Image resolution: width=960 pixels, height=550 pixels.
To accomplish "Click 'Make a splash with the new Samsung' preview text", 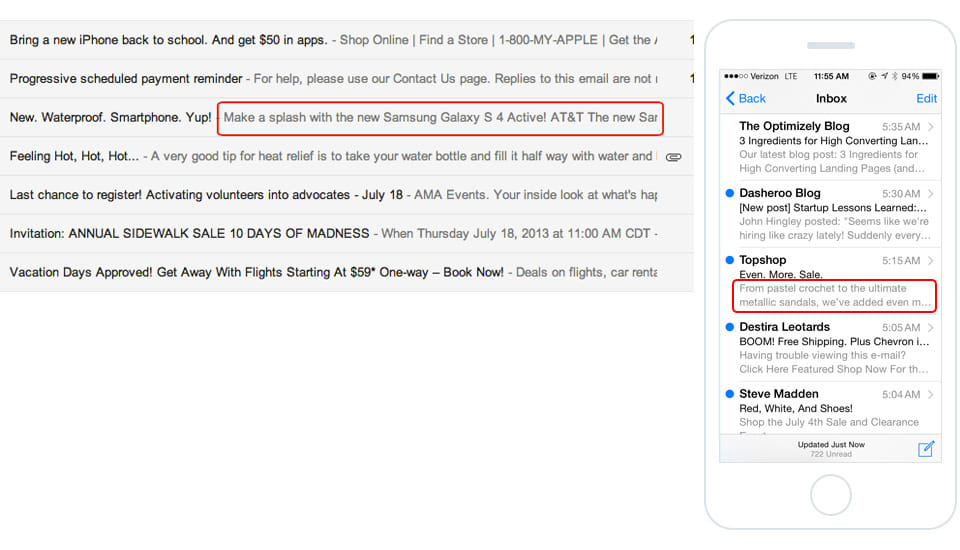I will click(x=440, y=117).
